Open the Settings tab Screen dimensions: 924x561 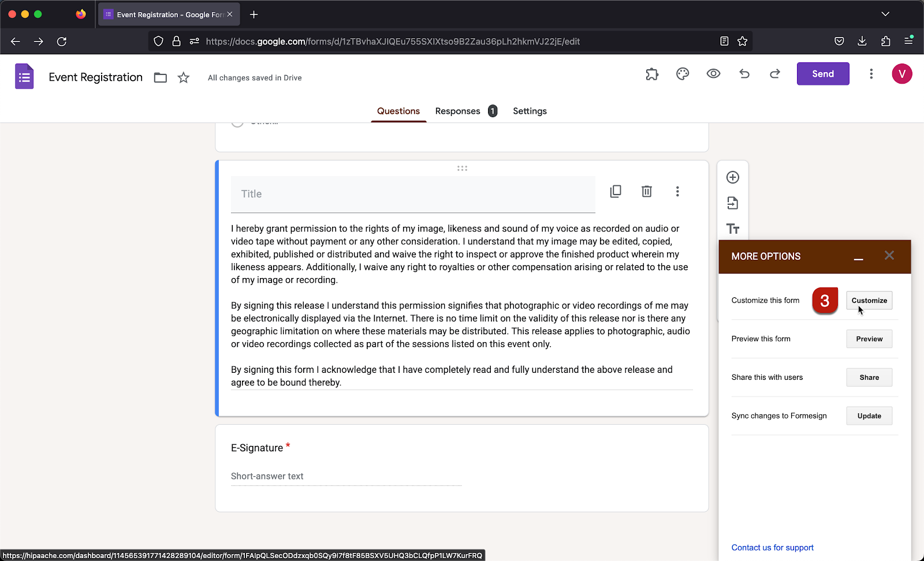[x=529, y=111]
